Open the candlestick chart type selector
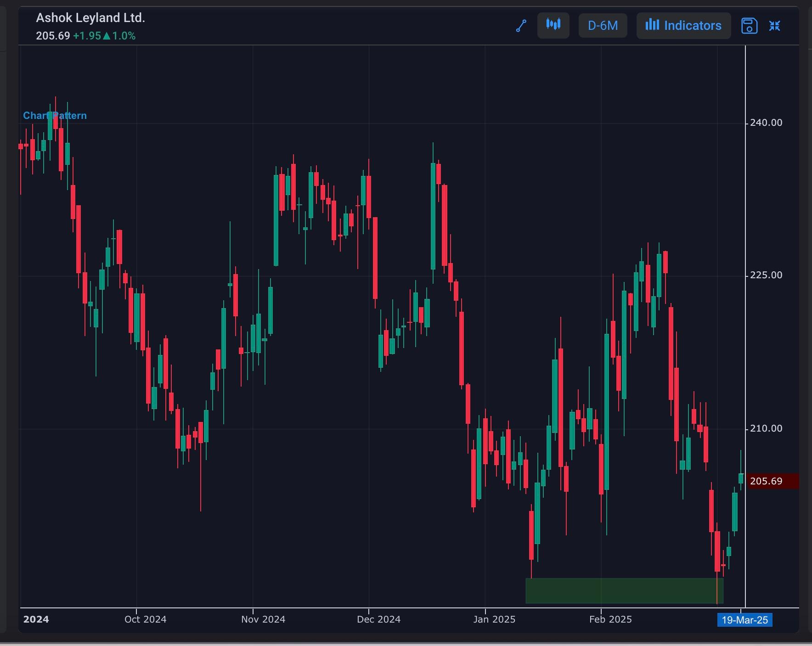Image resolution: width=812 pixels, height=646 pixels. tap(553, 25)
